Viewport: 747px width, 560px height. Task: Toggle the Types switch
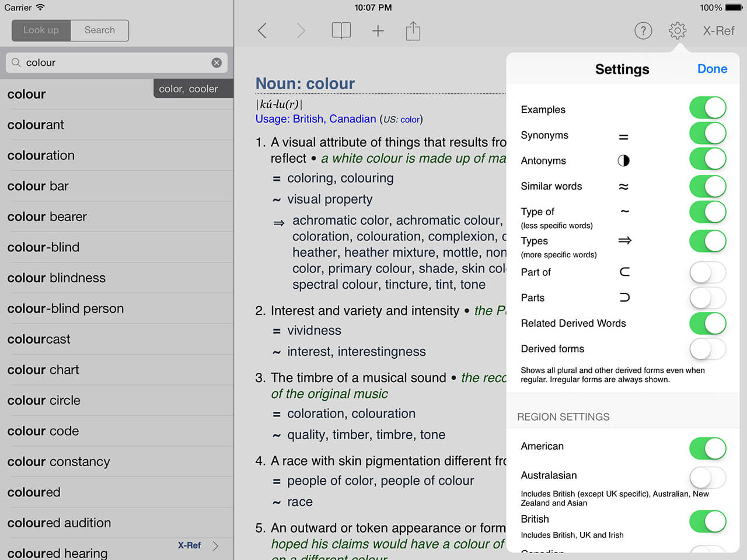click(708, 241)
